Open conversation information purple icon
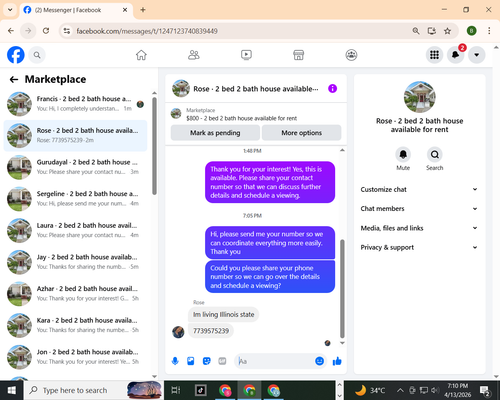 pos(332,89)
